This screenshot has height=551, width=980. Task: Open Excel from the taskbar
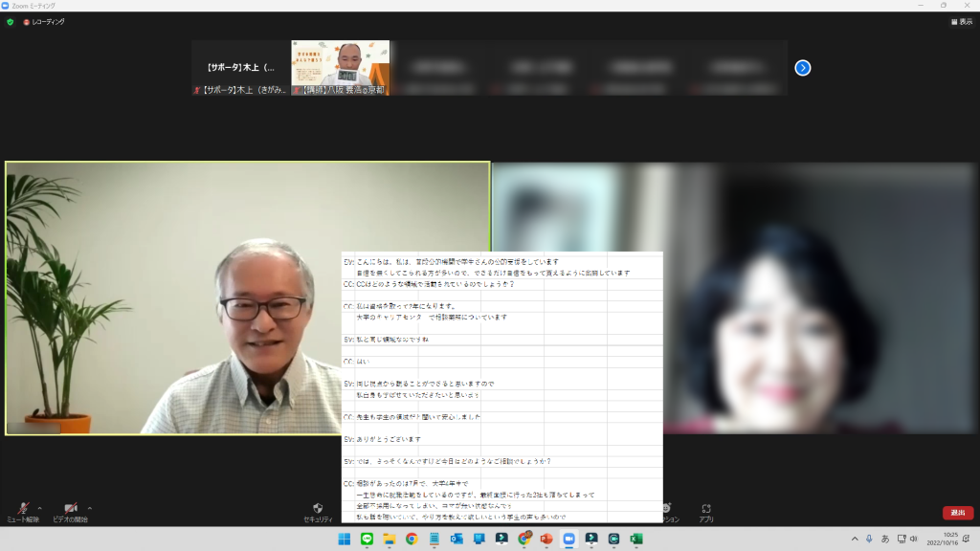635,539
